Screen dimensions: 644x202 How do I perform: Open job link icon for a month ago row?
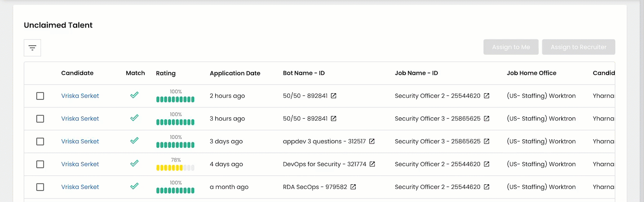[486, 187]
